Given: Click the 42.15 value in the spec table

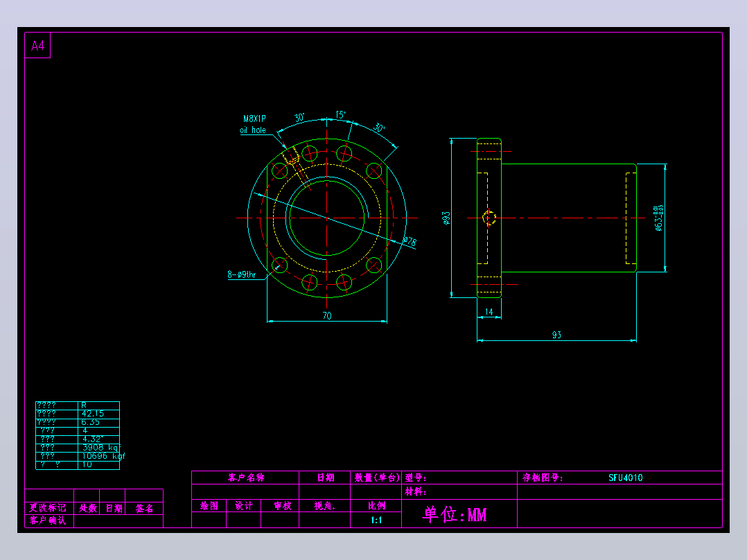Looking at the screenshot, I should click(92, 414).
